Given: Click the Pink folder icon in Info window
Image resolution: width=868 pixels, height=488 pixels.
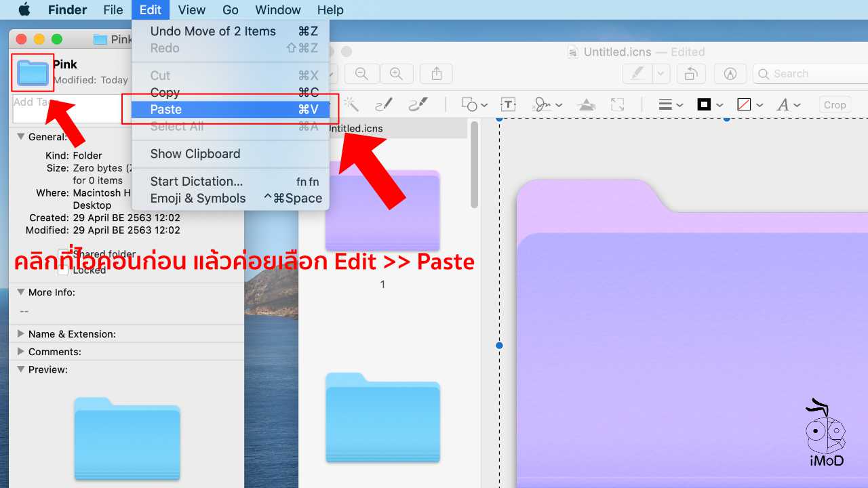Looking at the screenshot, I should click(33, 73).
